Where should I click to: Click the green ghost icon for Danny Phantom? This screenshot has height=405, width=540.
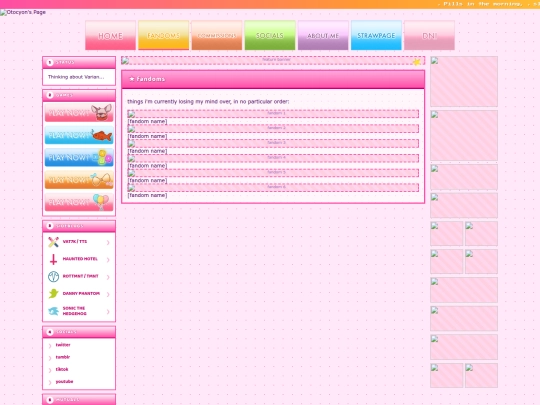(53, 294)
